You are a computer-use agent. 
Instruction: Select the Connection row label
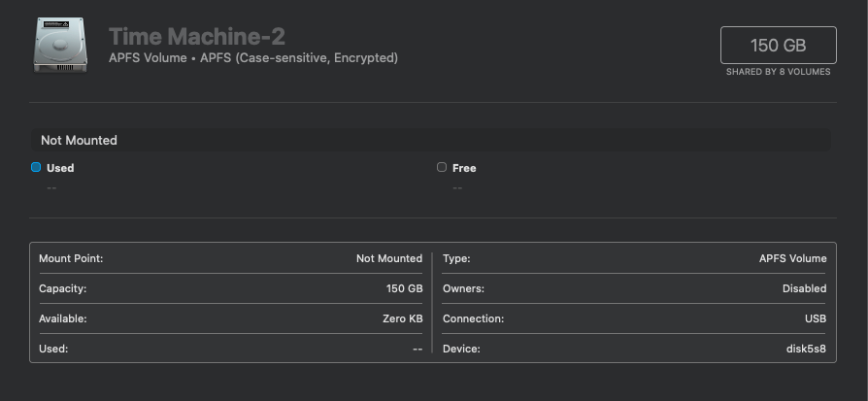pyautogui.click(x=474, y=318)
